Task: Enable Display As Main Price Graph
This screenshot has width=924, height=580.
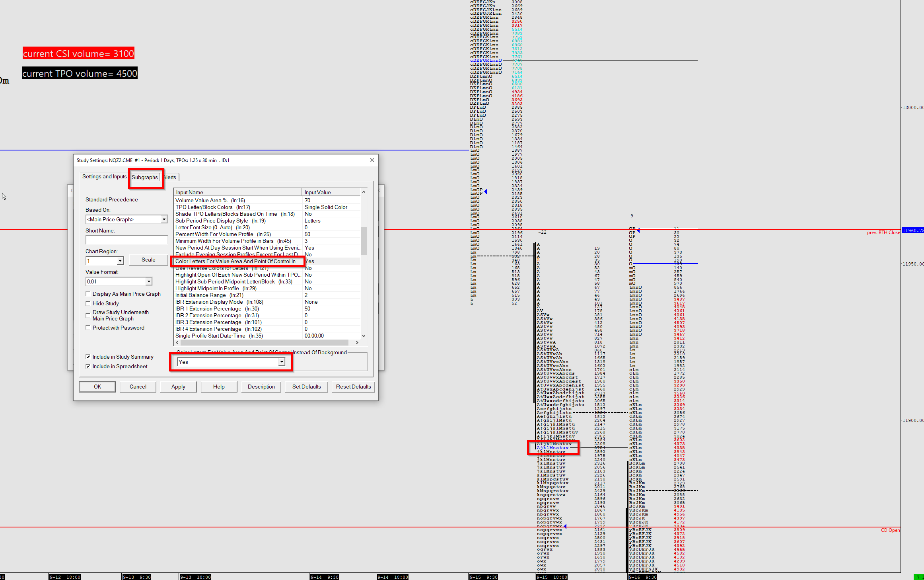Action: 88,294
